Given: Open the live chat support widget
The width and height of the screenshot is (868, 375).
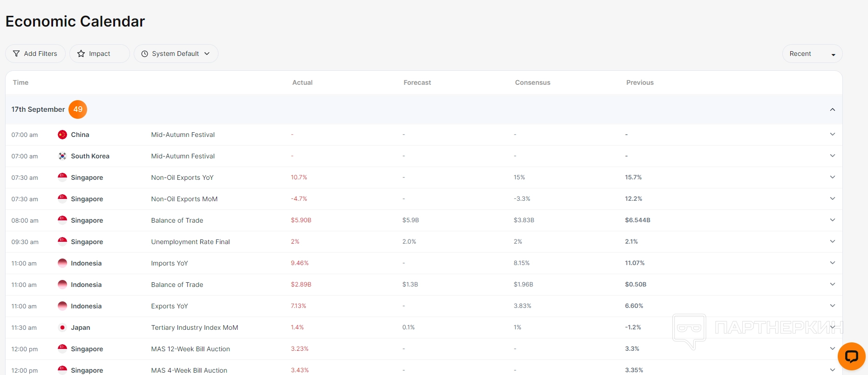Looking at the screenshot, I should (x=851, y=356).
